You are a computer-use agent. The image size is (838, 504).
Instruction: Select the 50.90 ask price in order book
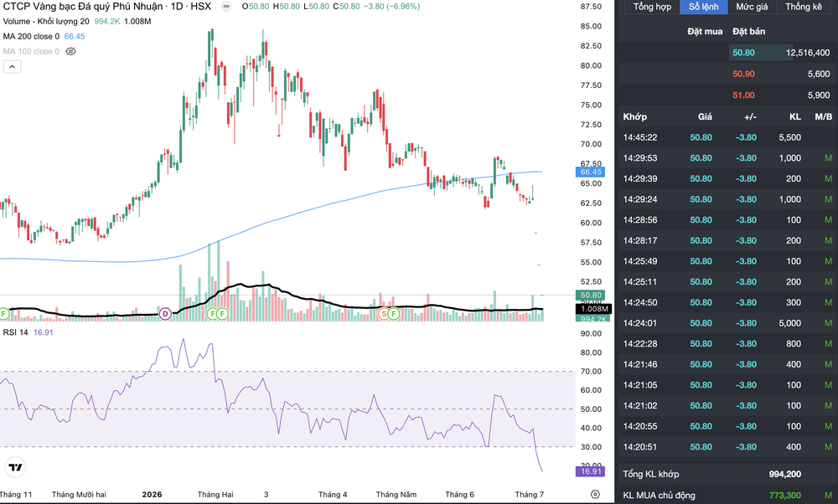tap(743, 74)
